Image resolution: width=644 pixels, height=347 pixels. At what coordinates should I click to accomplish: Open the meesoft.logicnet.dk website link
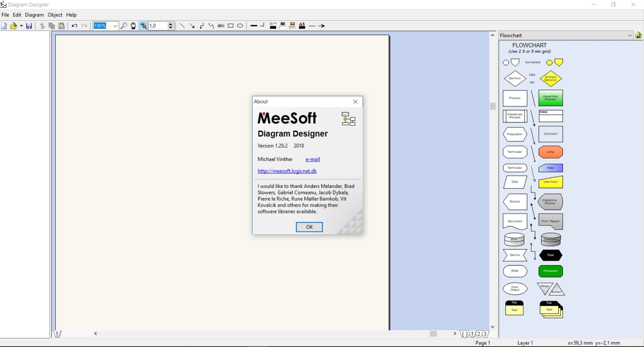point(287,171)
